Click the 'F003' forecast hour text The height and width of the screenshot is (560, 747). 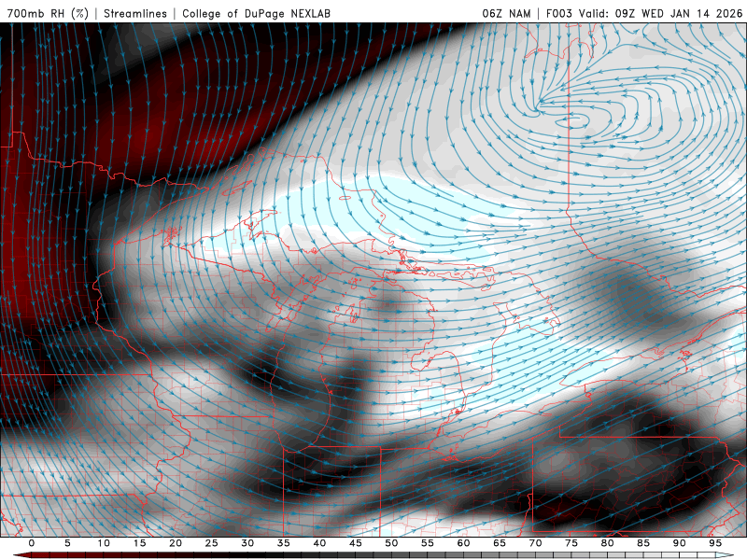point(559,13)
